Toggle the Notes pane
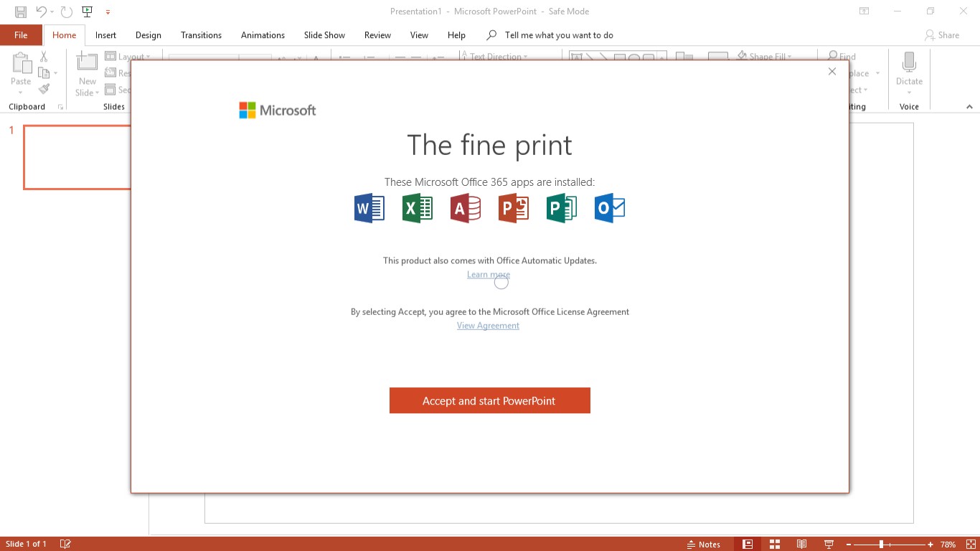The image size is (980, 551). coord(703,544)
